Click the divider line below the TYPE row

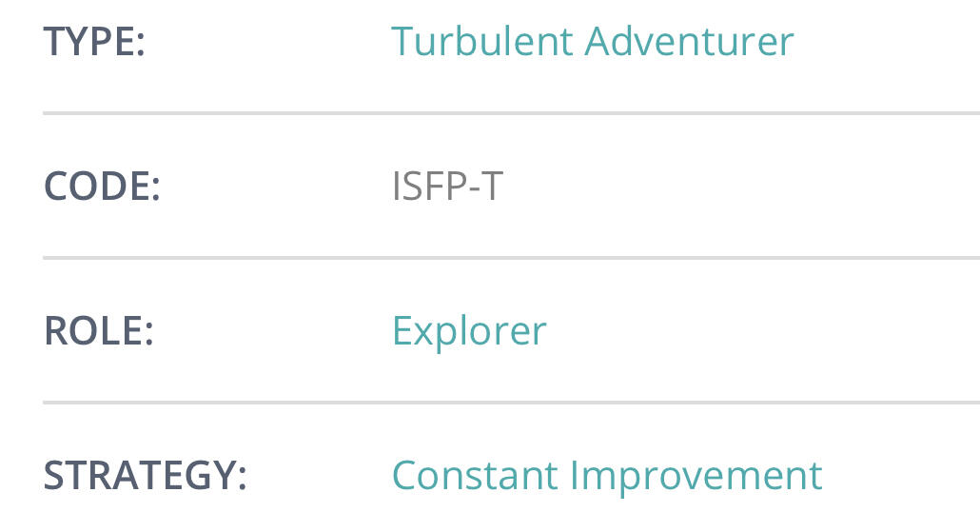[x=511, y=113]
